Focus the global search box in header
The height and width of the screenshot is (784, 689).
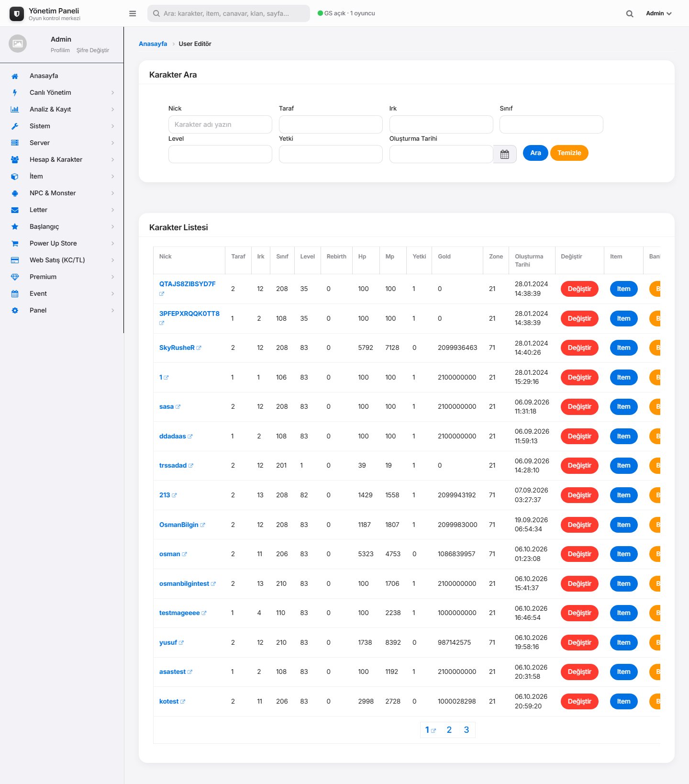229,13
